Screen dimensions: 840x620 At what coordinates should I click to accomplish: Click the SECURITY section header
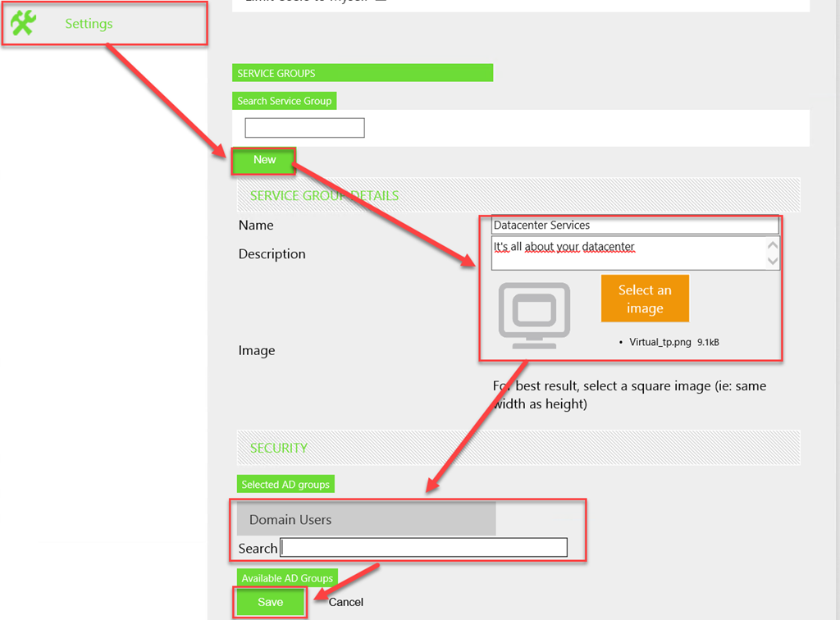click(x=279, y=448)
